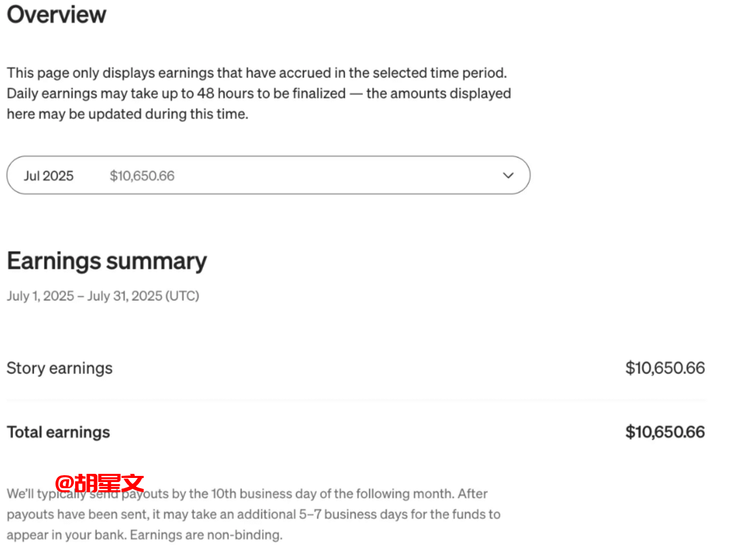This screenshot has height=547, width=756.
Task: Click the divider line above Total earnings
Action: (355, 401)
